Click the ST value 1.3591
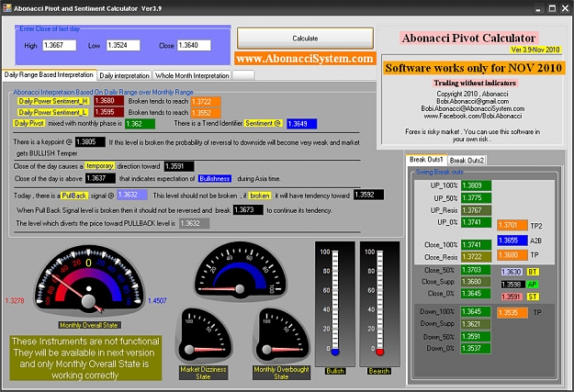Image resolution: width=574 pixels, height=392 pixels. 512,297
